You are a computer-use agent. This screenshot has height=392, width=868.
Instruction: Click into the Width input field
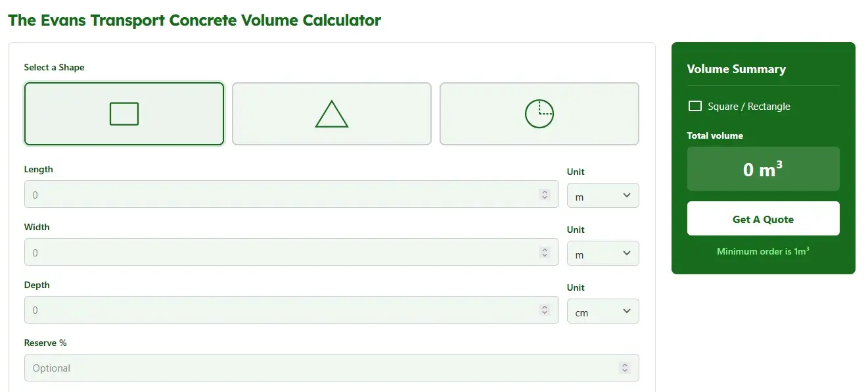(x=283, y=253)
